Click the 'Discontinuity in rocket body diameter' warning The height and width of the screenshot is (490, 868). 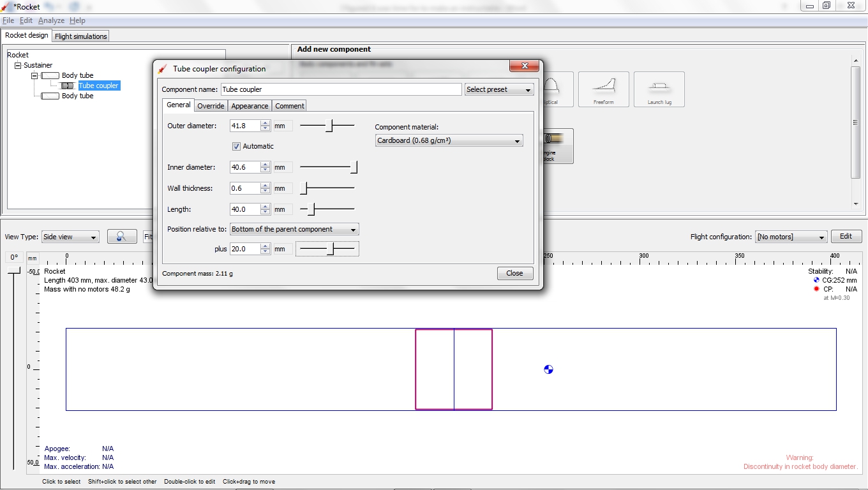pyautogui.click(x=800, y=466)
